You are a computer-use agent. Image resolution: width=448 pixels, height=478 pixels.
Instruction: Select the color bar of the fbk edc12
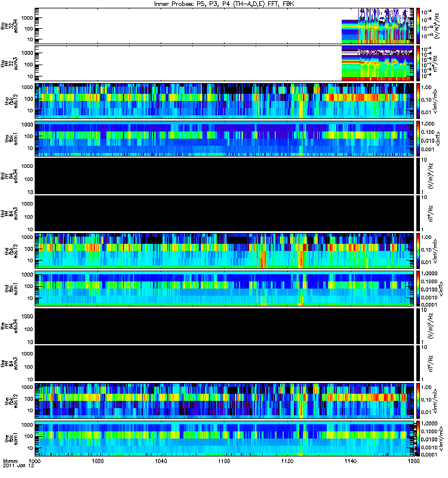click(418, 401)
